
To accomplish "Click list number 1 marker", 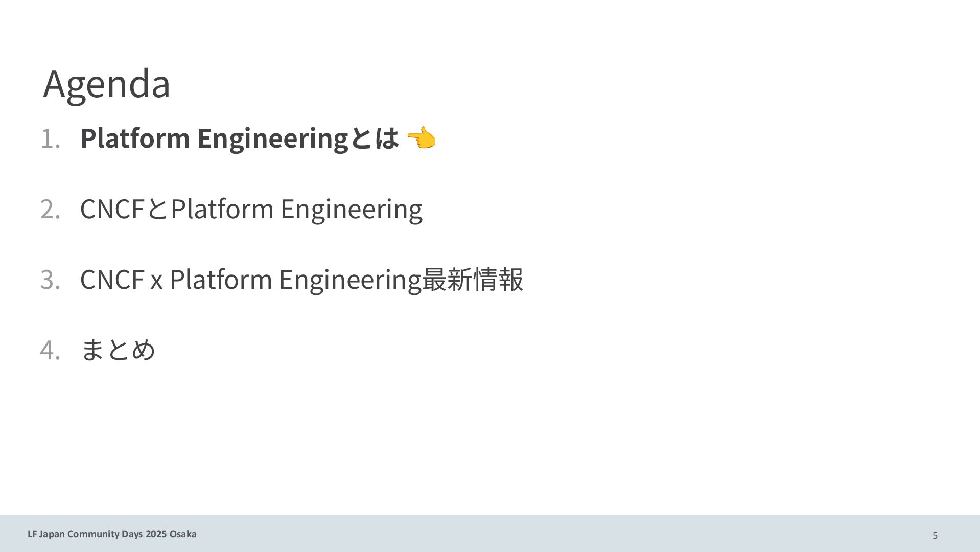I will [50, 139].
